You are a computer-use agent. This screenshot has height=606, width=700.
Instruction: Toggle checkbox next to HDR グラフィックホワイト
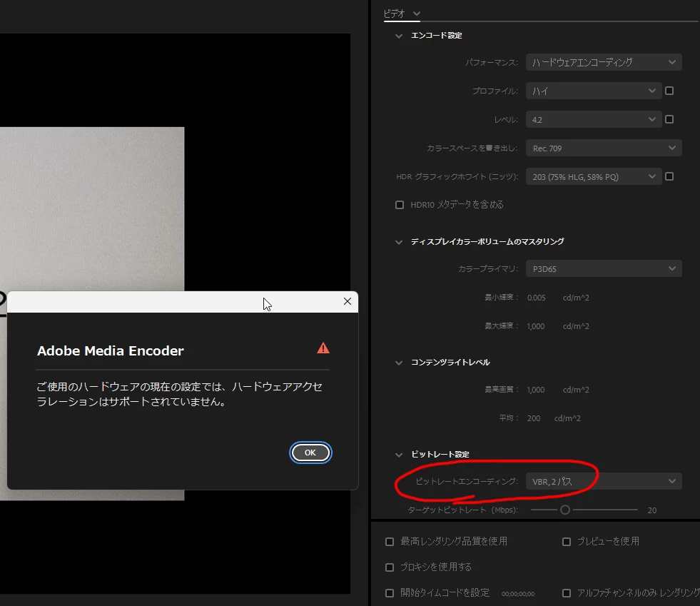pyautogui.click(x=669, y=176)
